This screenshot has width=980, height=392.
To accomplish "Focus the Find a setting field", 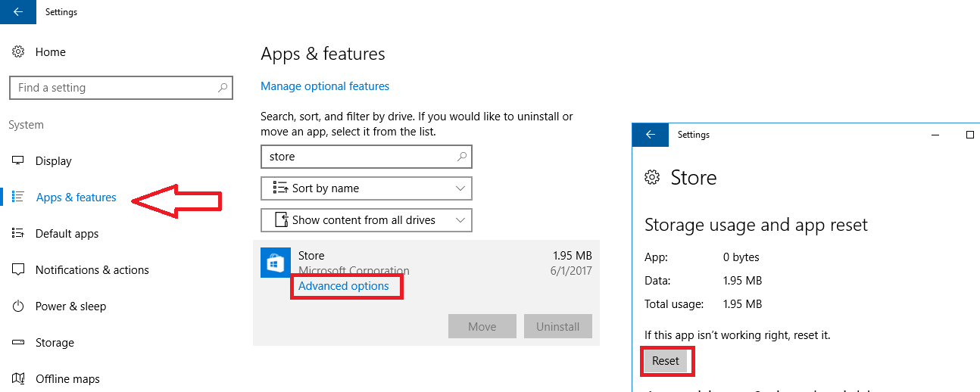I will point(121,88).
